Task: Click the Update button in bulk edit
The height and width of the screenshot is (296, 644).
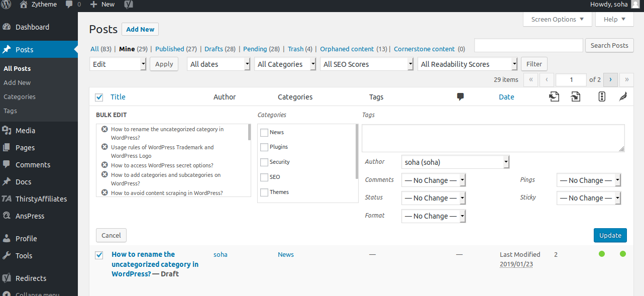Action: pos(610,235)
